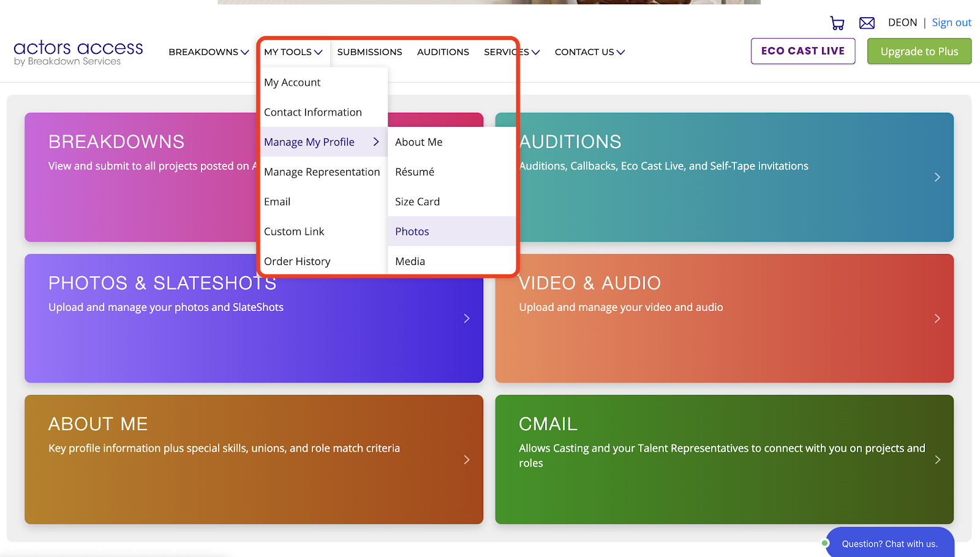Click 'Upload and manage your video and audio' text
Viewport: 980px width, 557px height.
coord(621,307)
